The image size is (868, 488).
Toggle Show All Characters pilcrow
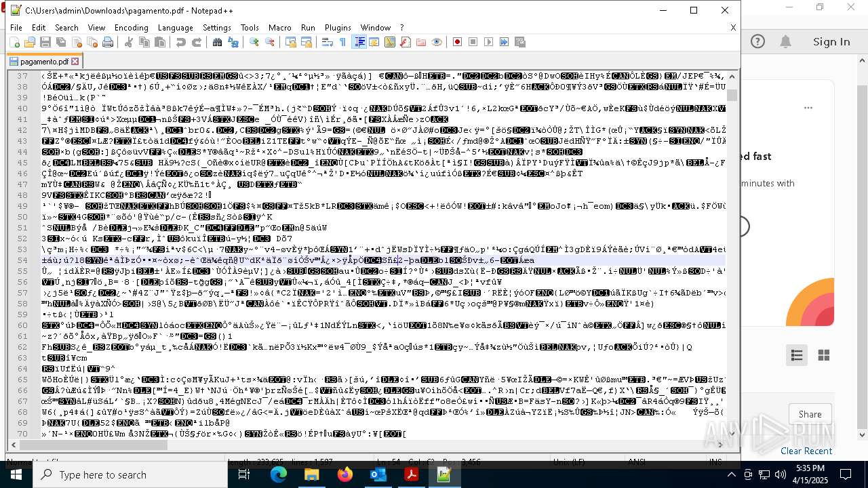click(x=343, y=42)
